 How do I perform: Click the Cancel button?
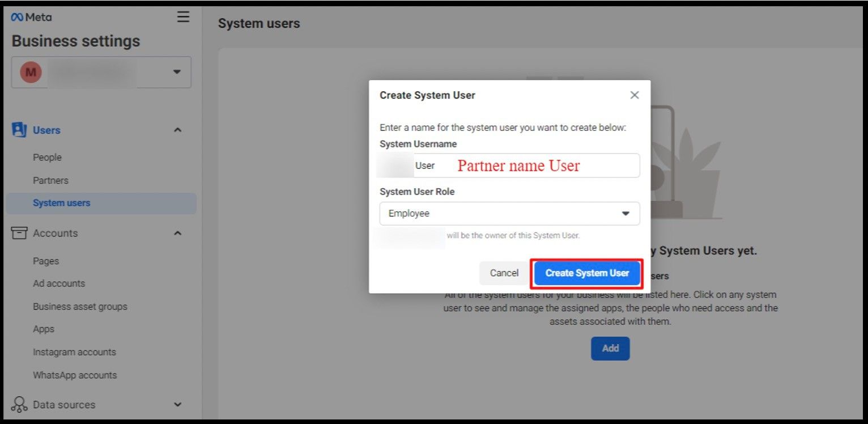coord(503,273)
